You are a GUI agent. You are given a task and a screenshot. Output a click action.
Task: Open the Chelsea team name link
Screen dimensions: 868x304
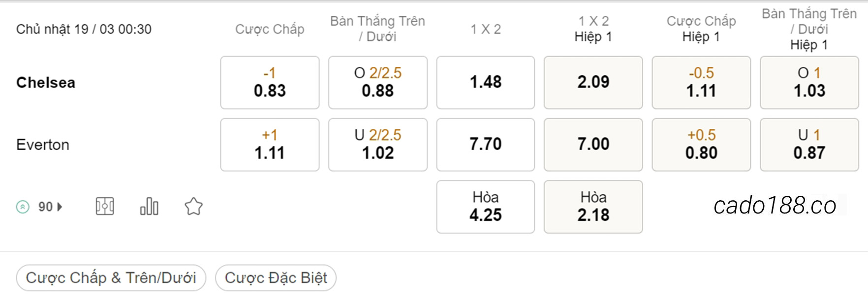[46, 83]
